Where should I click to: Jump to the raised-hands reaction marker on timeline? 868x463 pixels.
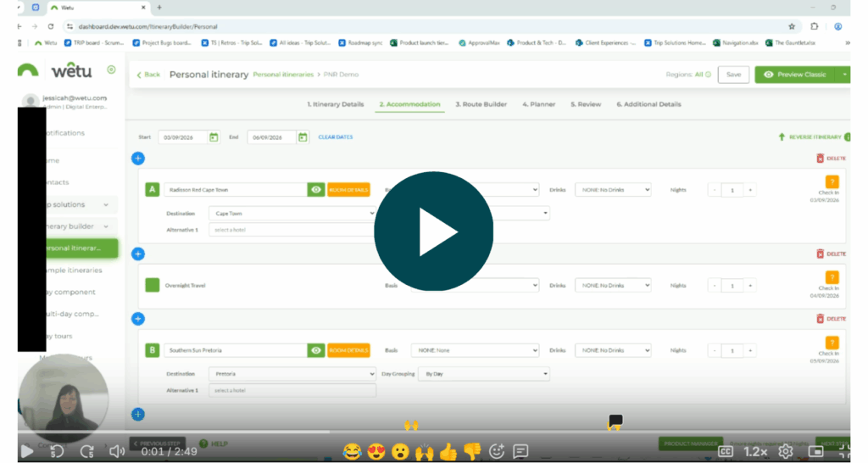coord(411,426)
